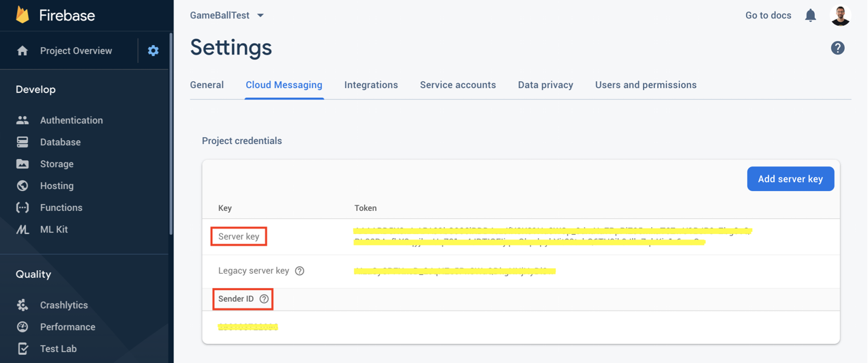The image size is (868, 363).
Task: Click the Crashlytics icon
Action: [x=23, y=305]
